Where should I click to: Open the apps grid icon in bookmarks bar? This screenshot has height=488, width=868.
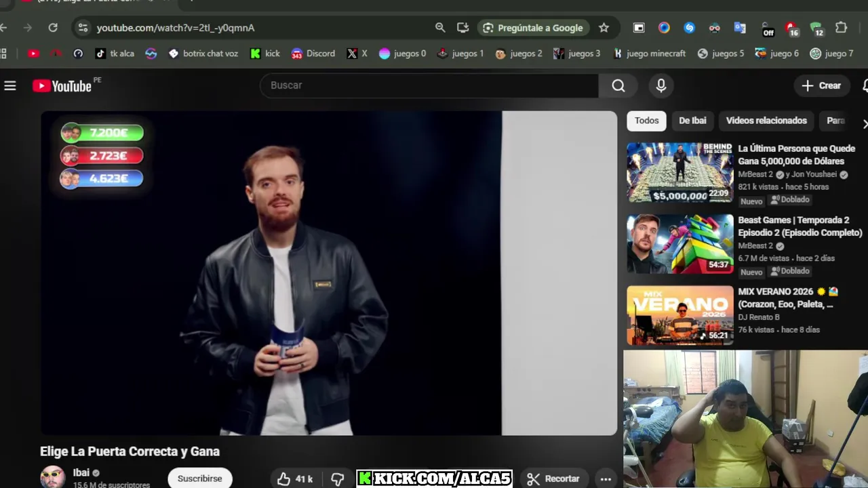coord(3,54)
